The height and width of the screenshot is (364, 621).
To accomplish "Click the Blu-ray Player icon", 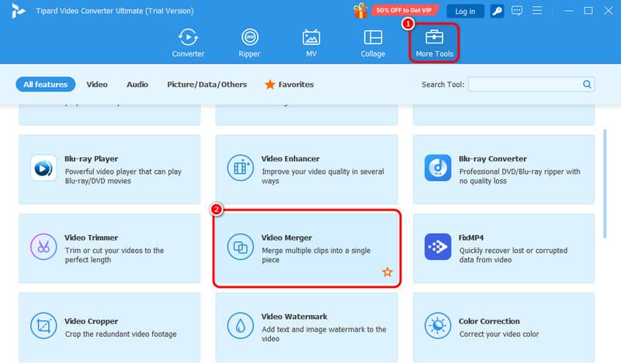I will (43, 168).
